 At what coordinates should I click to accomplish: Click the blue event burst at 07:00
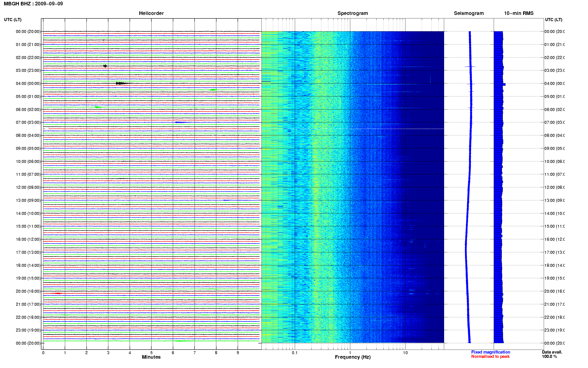click(x=180, y=122)
